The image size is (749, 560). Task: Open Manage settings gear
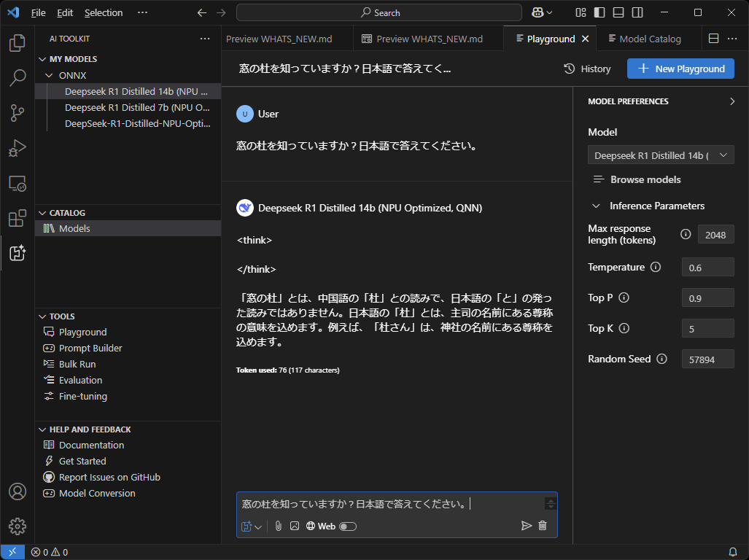(x=16, y=526)
